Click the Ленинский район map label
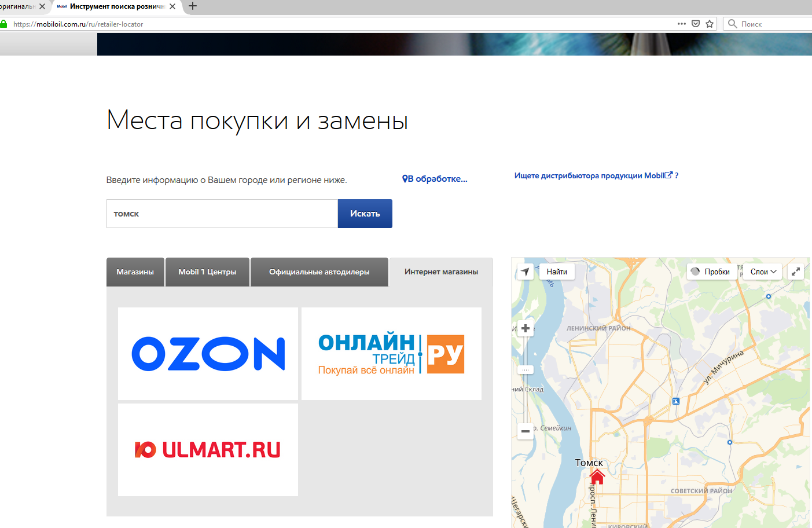 (x=598, y=328)
